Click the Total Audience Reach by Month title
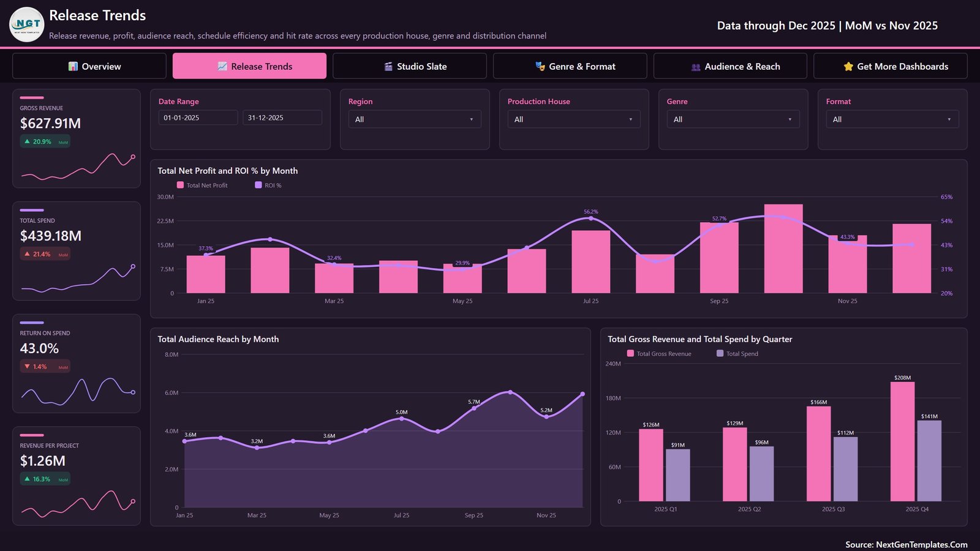Viewport: 980px width, 551px height. pos(218,339)
